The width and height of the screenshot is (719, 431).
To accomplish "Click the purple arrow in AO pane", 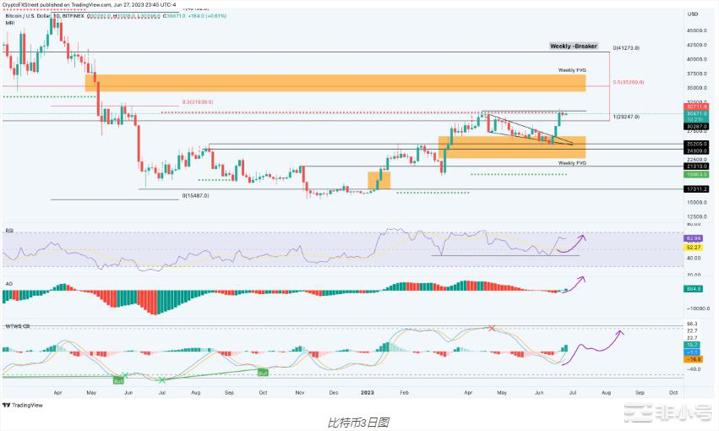I will (575, 283).
